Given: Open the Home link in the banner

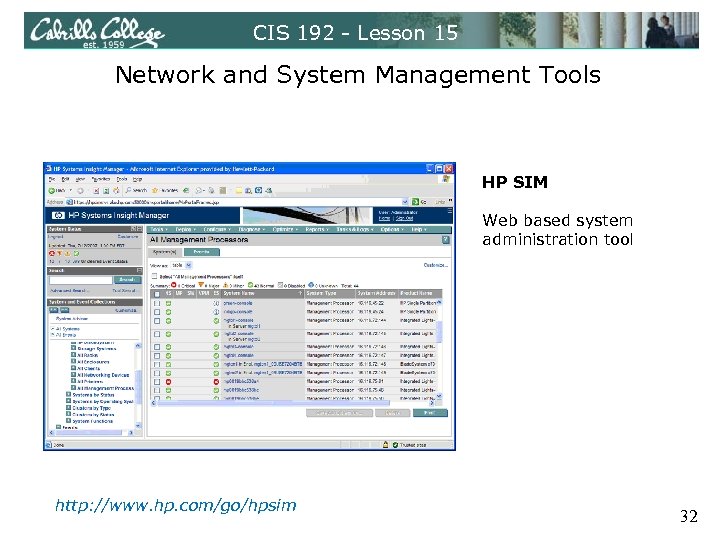Looking at the screenshot, I should click(x=384, y=218).
